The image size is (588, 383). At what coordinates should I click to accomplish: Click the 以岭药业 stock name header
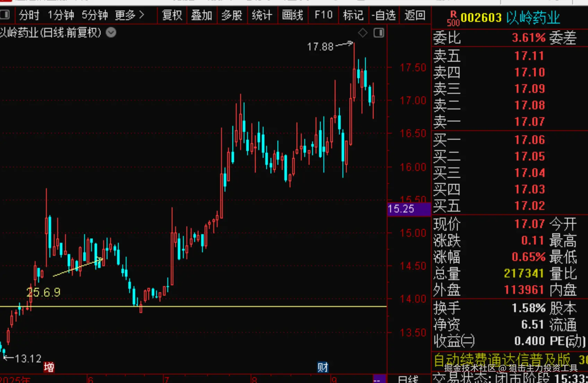533,18
